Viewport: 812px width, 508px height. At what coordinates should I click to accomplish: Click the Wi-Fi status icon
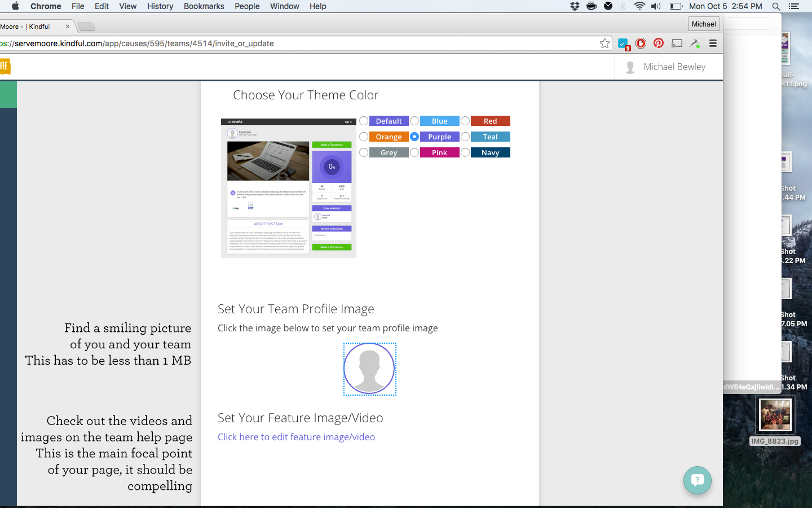(639, 6)
